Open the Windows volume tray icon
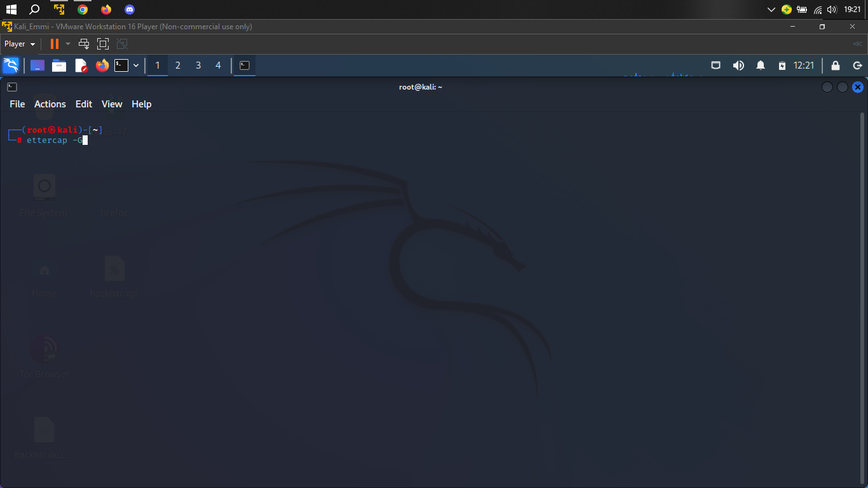This screenshot has width=868, height=488. coord(832,10)
